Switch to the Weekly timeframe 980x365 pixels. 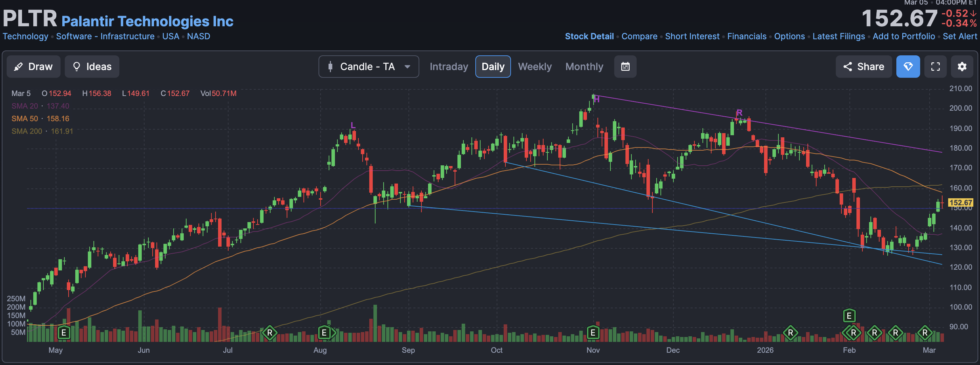[534, 67]
